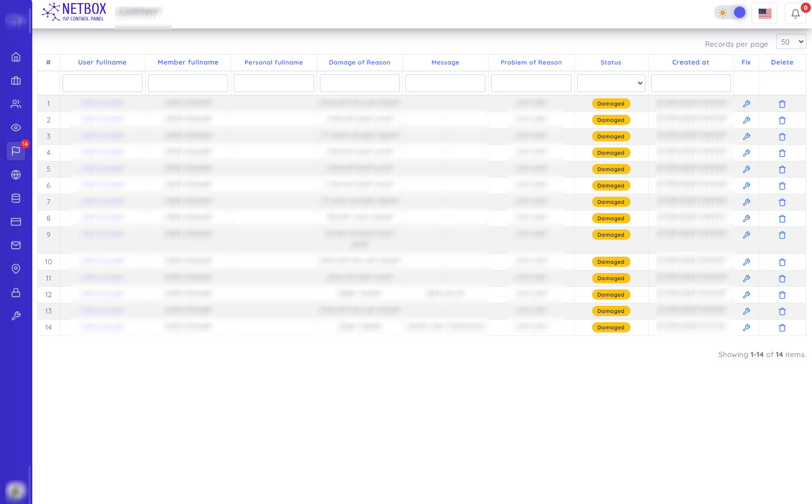Click the database icon in sidebar
This screenshot has height=504, width=812.
(x=16, y=198)
